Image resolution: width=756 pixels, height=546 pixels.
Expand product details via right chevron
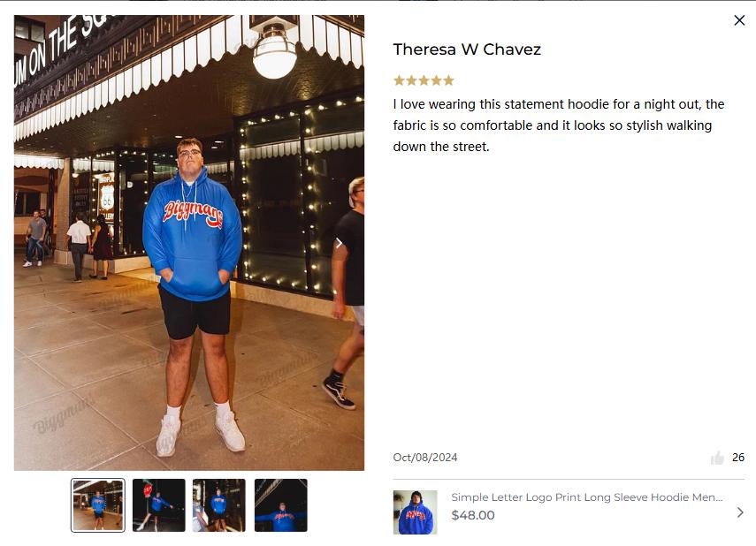coord(740,512)
